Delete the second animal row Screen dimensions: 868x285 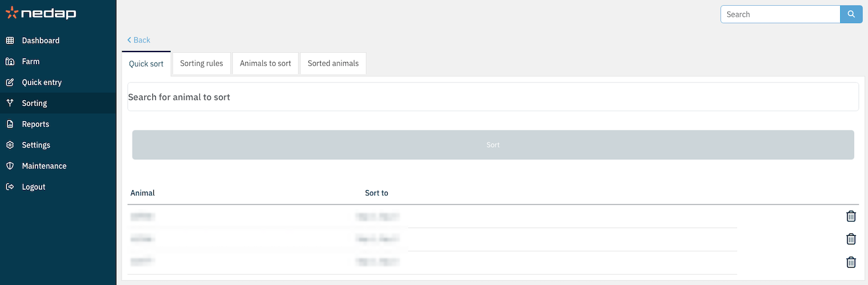[851, 239]
